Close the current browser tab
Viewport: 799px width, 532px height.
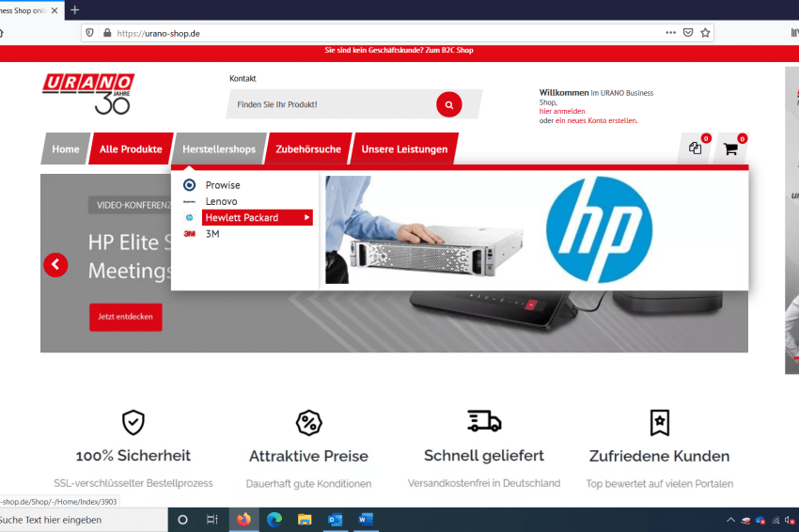coord(55,10)
